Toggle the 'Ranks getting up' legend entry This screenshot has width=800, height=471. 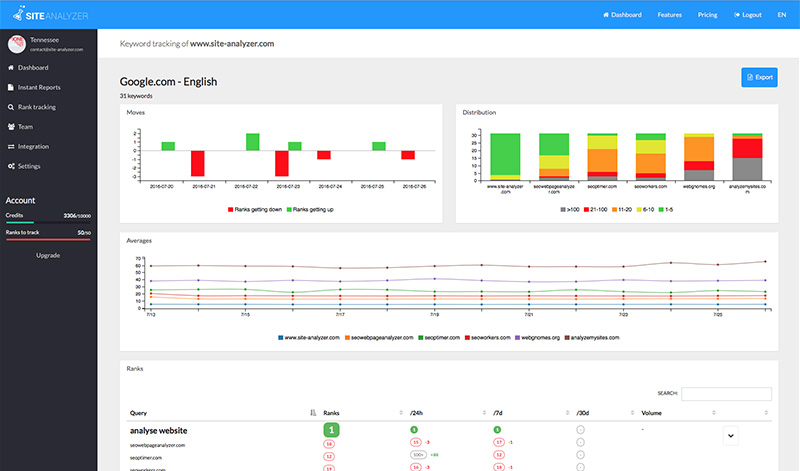[x=310, y=209]
